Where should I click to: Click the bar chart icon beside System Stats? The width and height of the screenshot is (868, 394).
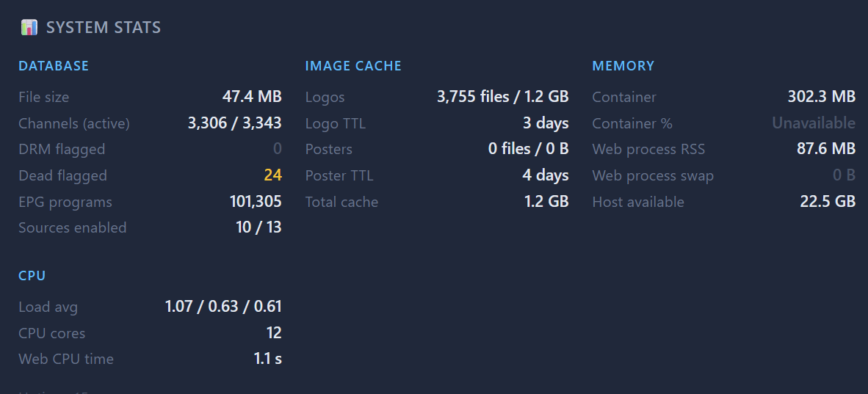pos(29,28)
